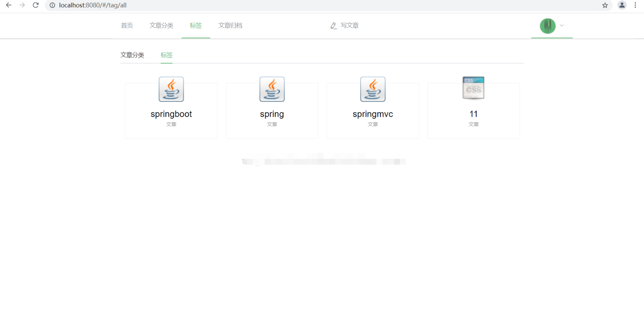Click the site information icon in address bar

(52, 5)
